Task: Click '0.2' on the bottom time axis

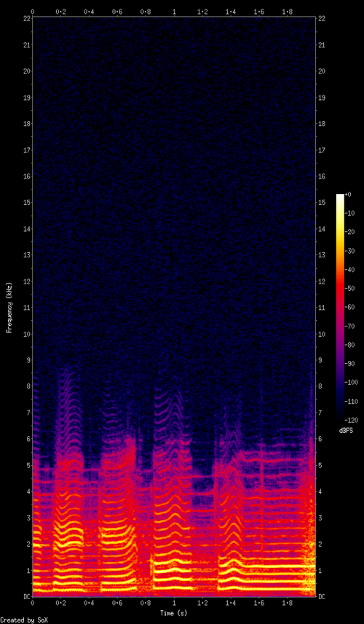Action: click(61, 603)
